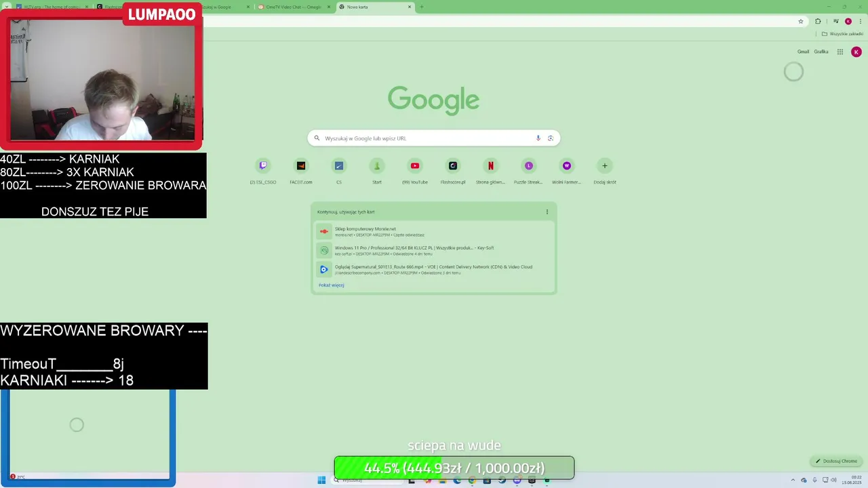Image resolution: width=868 pixels, height=488 pixels.
Task: Open the volume icon in the system tray
Action: 834,481
